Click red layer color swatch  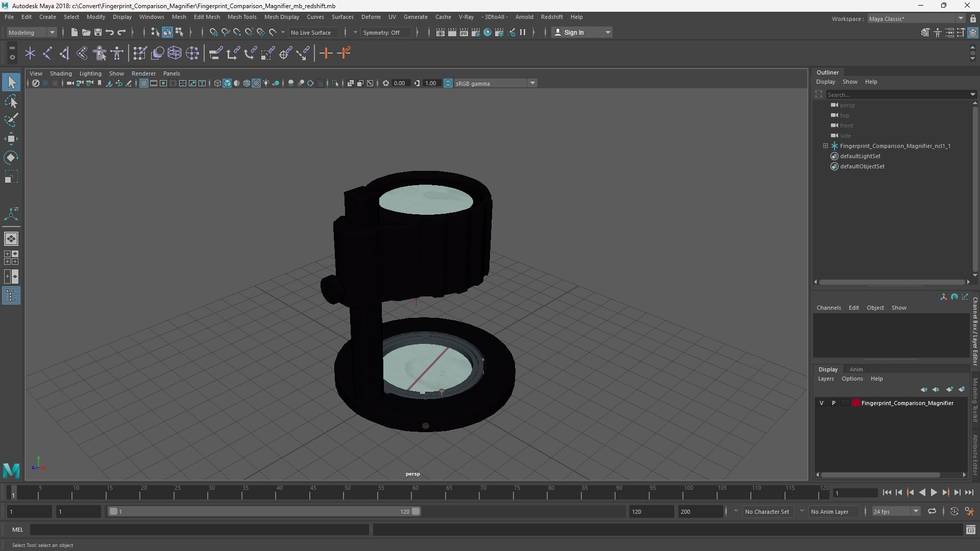point(856,403)
